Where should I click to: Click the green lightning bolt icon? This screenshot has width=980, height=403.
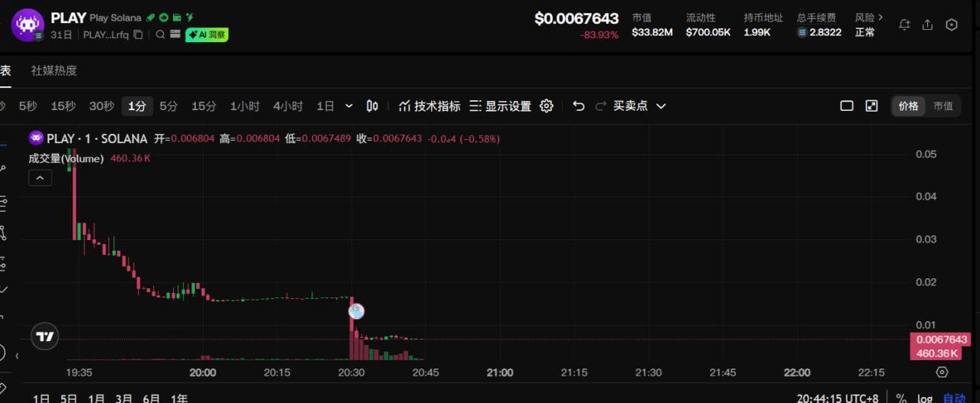tap(190, 18)
